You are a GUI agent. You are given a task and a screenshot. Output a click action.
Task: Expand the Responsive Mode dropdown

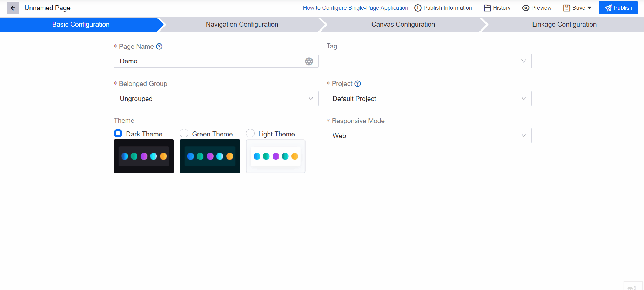coord(429,136)
